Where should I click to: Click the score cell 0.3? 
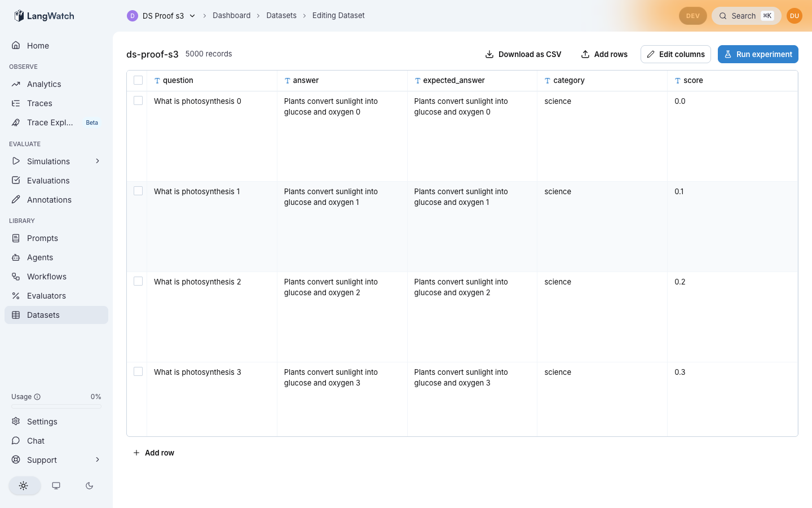coord(732,399)
